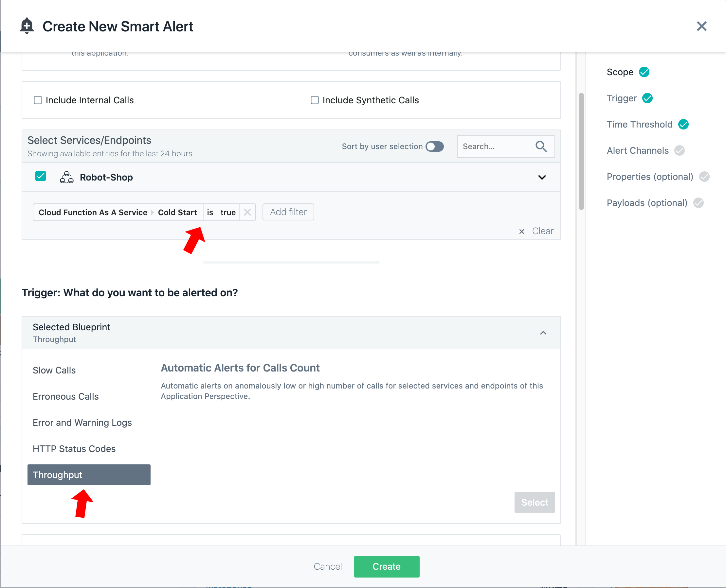
Task: Select the HTTP Status Codes blueprint
Action: click(74, 449)
